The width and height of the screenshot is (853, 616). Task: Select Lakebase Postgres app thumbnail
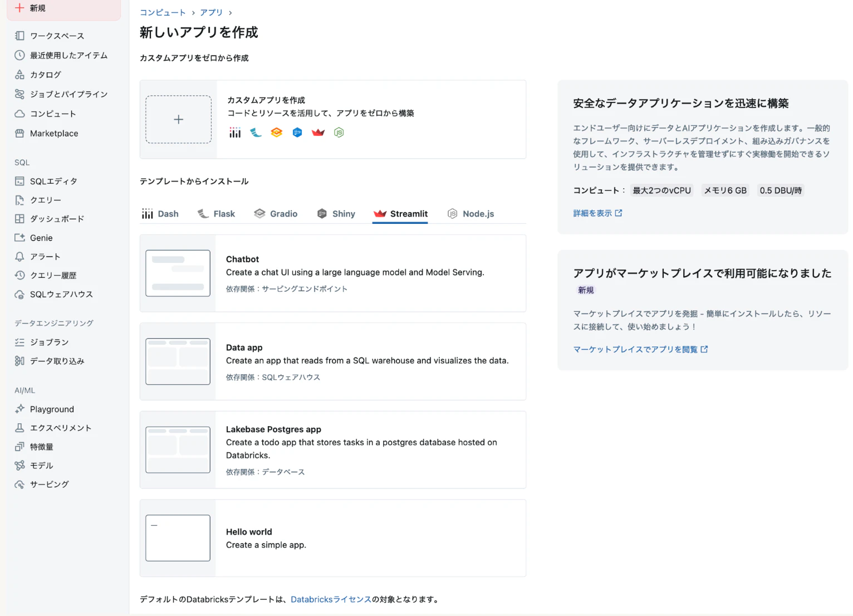(178, 450)
